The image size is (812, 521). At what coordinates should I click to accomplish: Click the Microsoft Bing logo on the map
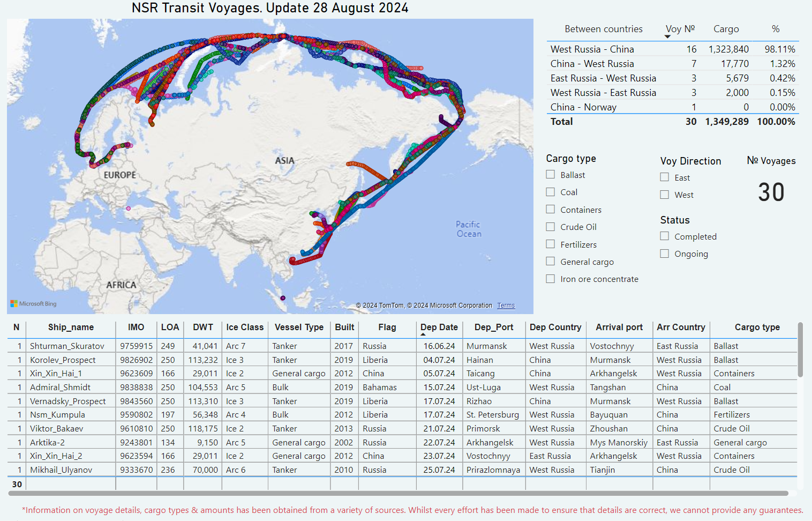click(33, 303)
